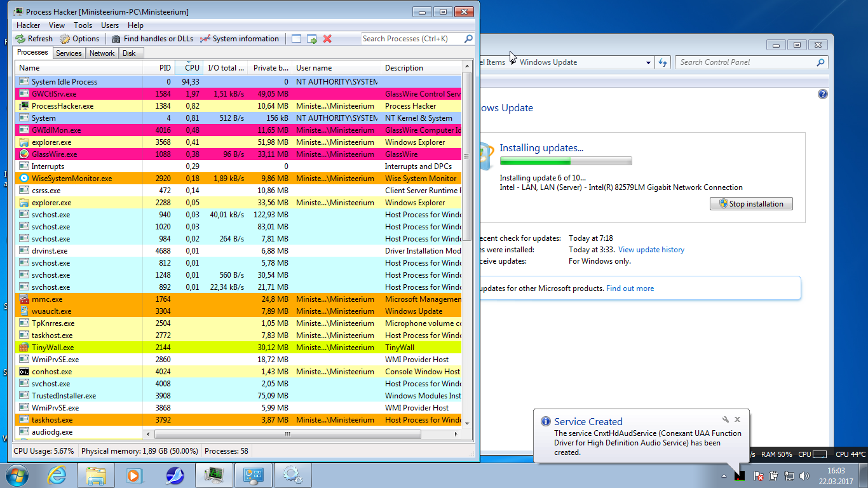This screenshot has height=488, width=868.
Task: Open System information graph window
Action: (239, 39)
